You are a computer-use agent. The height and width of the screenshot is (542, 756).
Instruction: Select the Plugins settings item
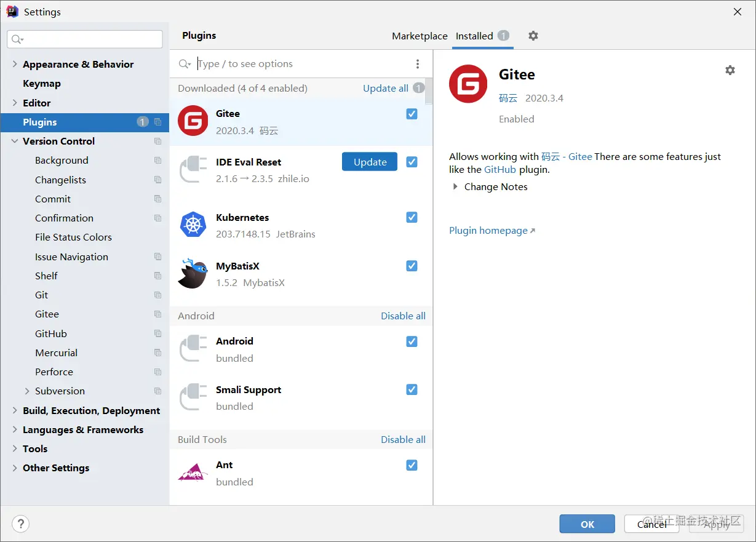(85, 122)
